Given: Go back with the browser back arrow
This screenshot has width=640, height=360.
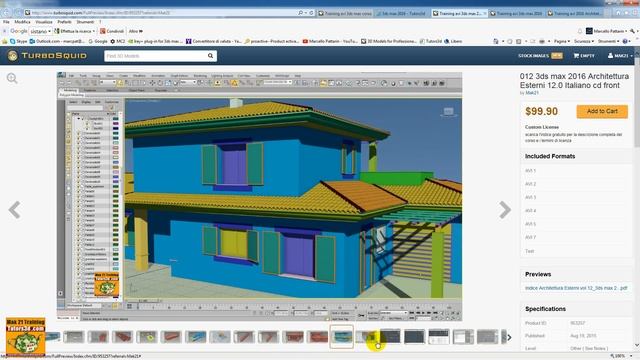Looking at the screenshot, I should tap(7, 13).
